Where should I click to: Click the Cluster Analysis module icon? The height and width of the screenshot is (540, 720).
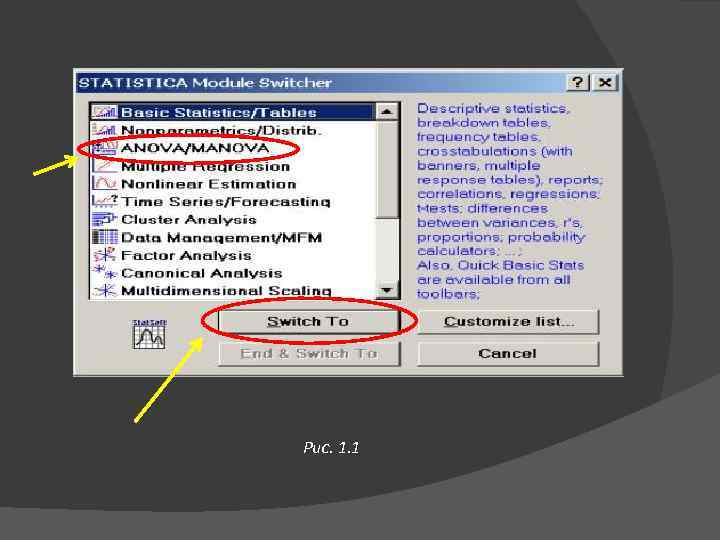105,219
